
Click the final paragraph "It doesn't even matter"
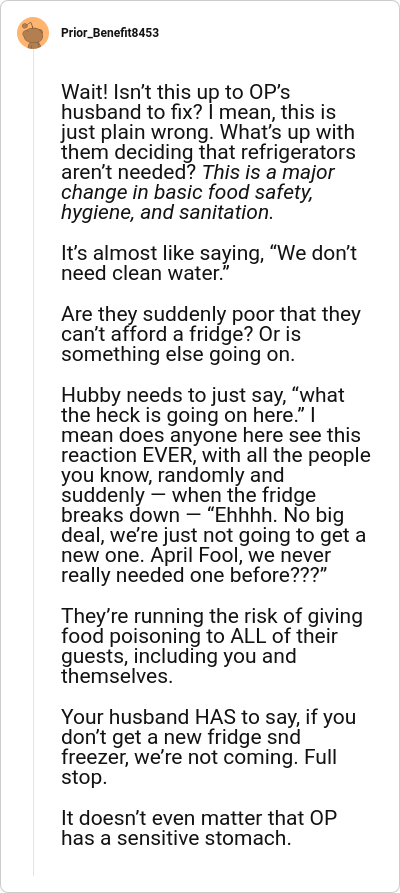(199, 828)
